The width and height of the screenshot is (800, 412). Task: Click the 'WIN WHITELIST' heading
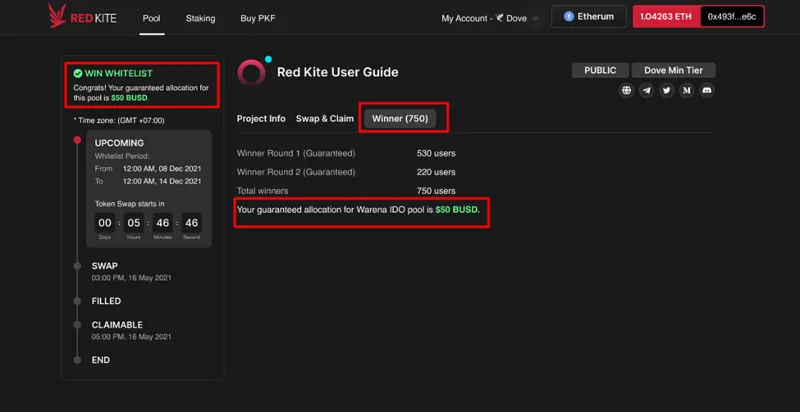[118, 73]
